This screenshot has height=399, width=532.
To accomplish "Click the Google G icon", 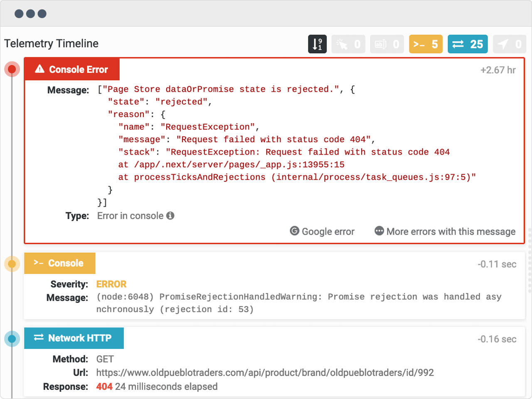I will pyautogui.click(x=295, y=231).
